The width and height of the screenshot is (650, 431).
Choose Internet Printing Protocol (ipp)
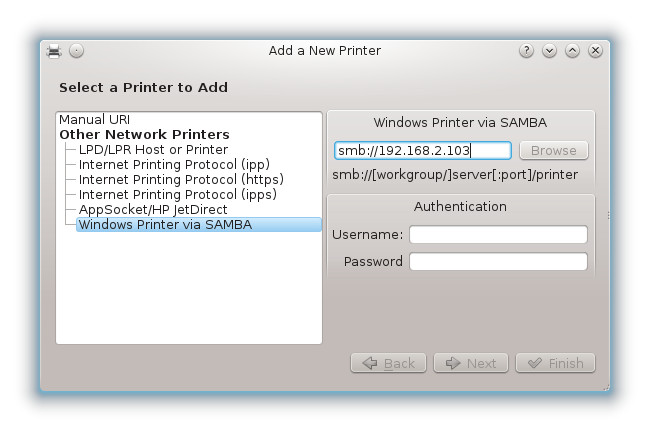pyautogui.click(x=174, y=165)
